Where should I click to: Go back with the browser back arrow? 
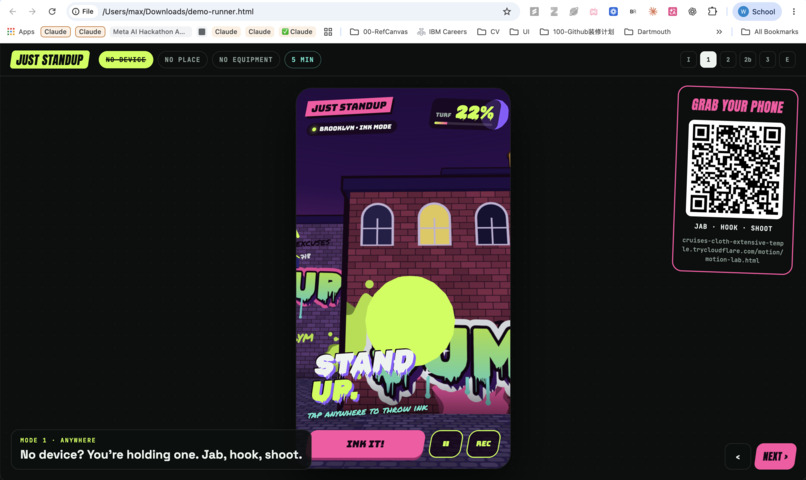(x=13, y=11)
